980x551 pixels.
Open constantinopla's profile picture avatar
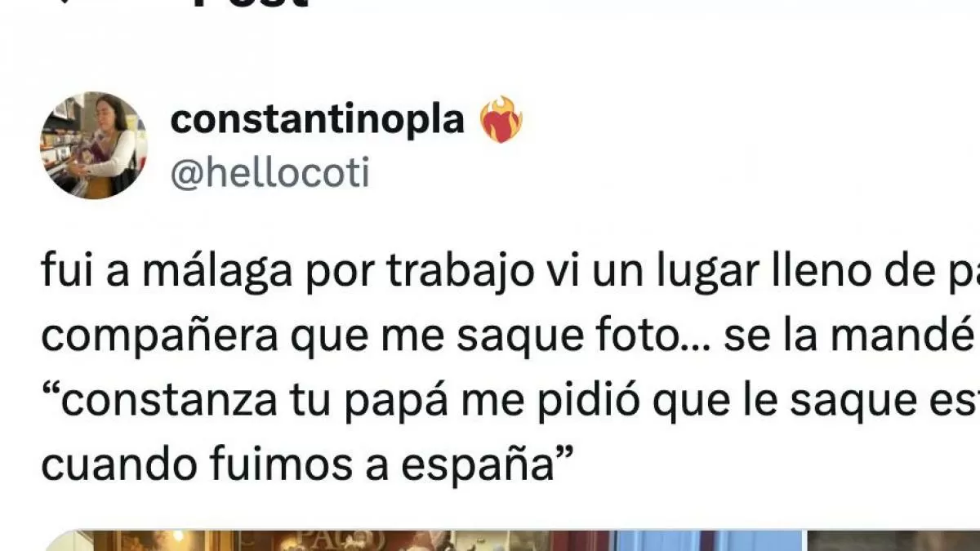coord(94,144)
